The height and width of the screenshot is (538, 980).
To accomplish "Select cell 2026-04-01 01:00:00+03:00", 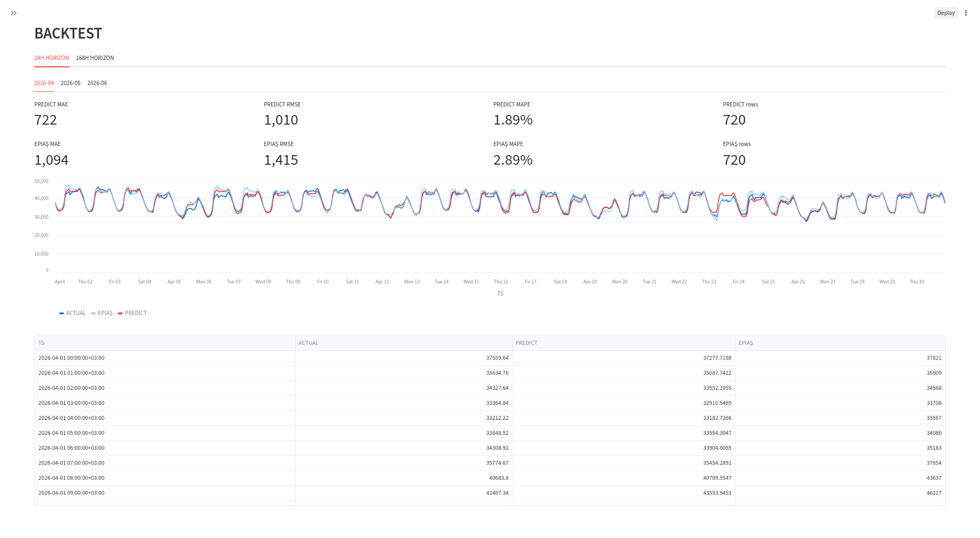I will click(165, 373).
